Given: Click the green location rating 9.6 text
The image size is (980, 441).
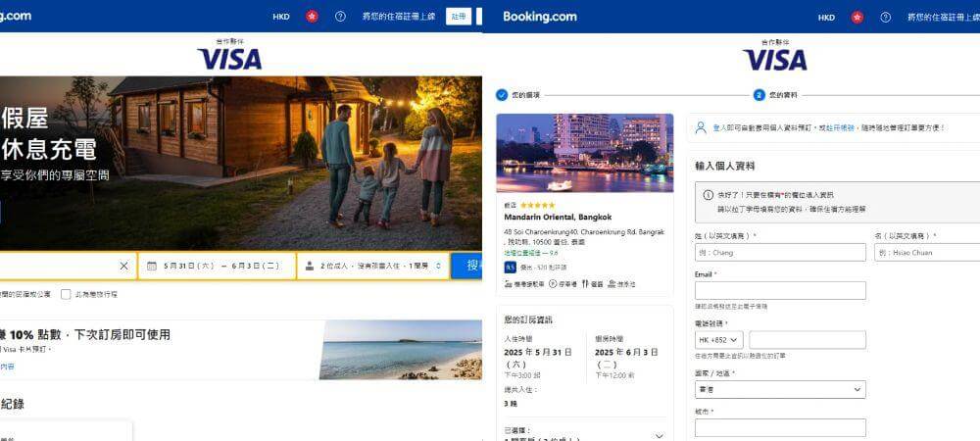Looking at the screenshot, I should click(530, 253).
